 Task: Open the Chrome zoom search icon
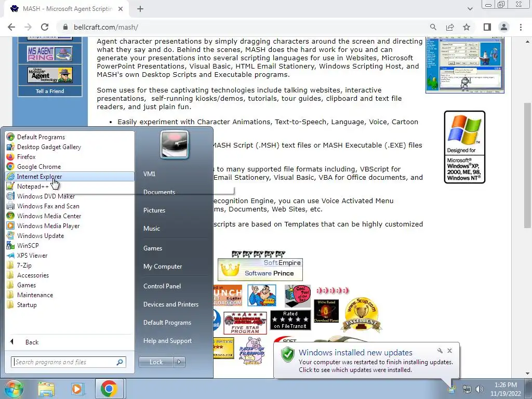tap(433, 27)
